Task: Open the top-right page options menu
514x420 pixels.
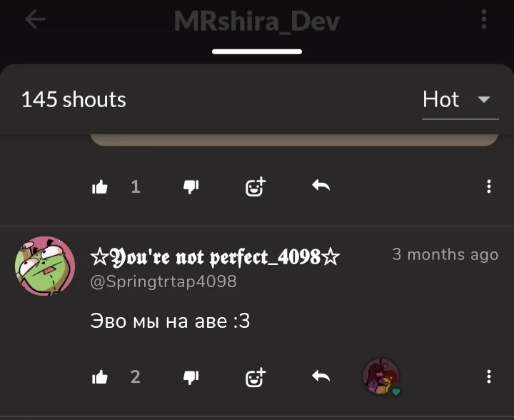Action: point(484,19)
